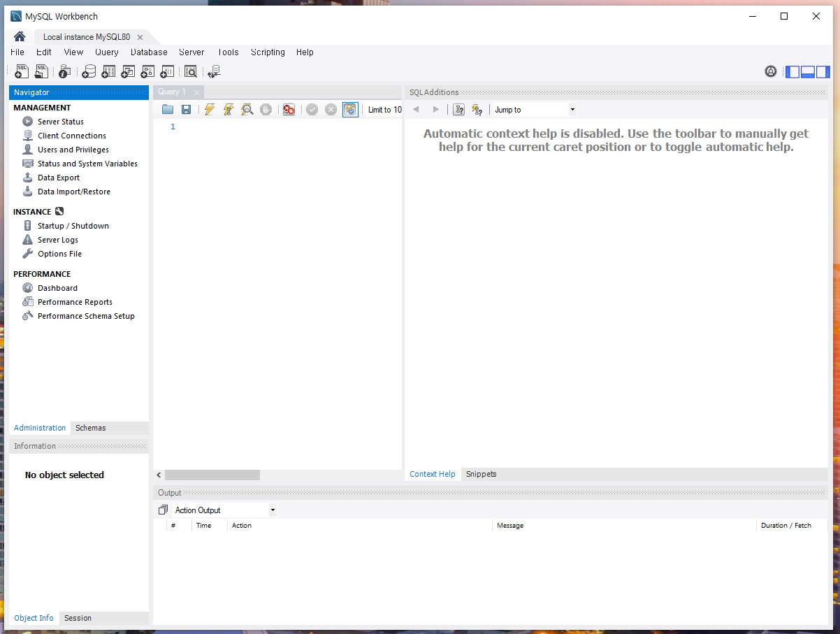Open Workbench preferences gear icon

pyautogui.click(x=771, y=71)
